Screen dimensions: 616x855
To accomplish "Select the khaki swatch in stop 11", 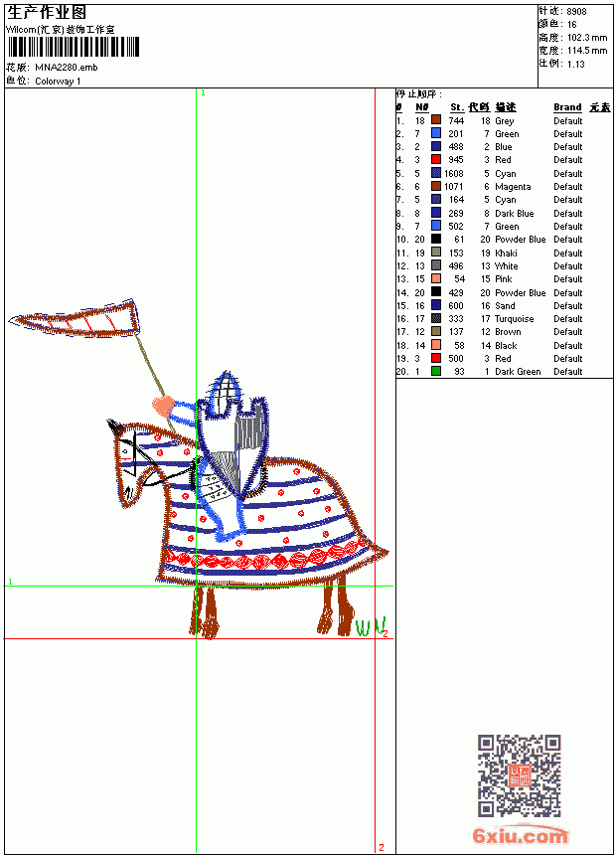I will point(436,253).
